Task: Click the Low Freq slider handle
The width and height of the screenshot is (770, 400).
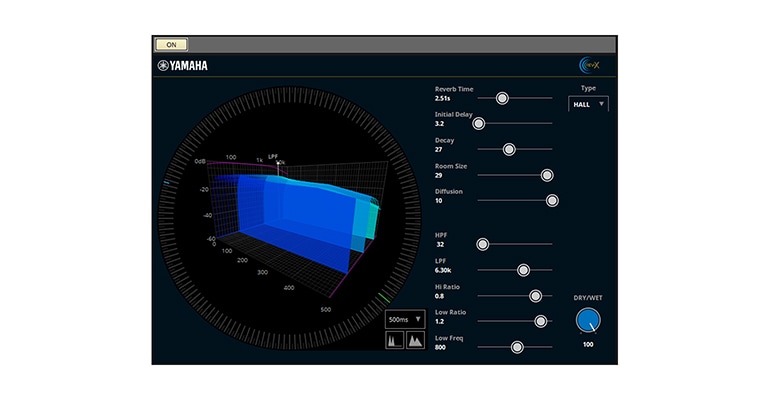Action: coord(517,347)
